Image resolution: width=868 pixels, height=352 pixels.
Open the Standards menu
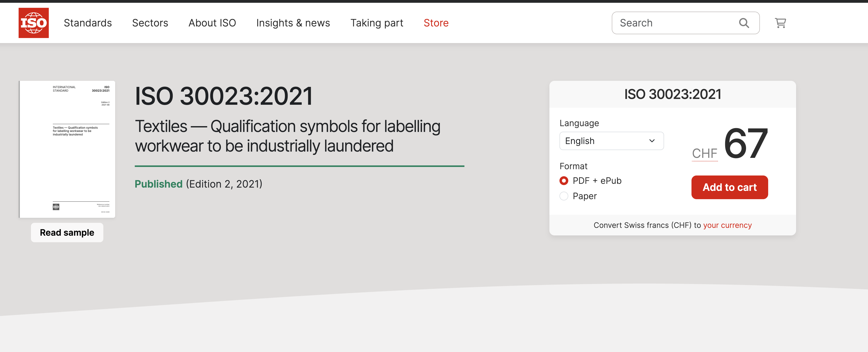coord(88,23)
